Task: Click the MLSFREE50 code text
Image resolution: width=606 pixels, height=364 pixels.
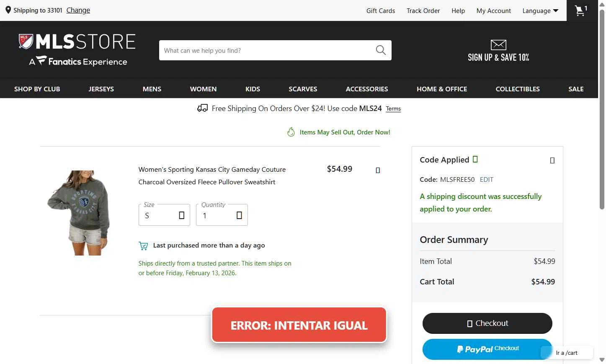Action: [x=457, y=179]
